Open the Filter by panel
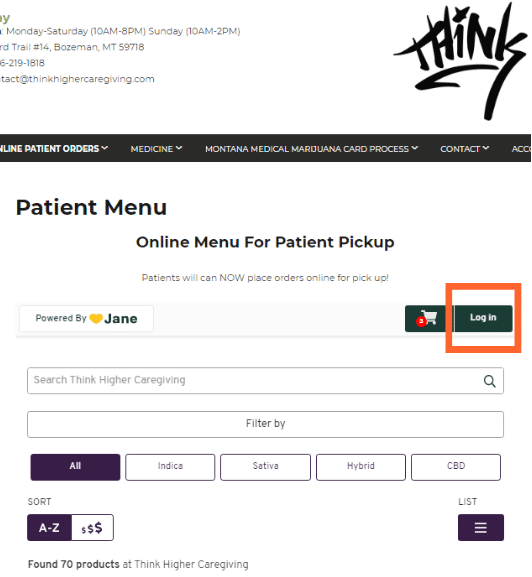 click(x=265, y=424)
